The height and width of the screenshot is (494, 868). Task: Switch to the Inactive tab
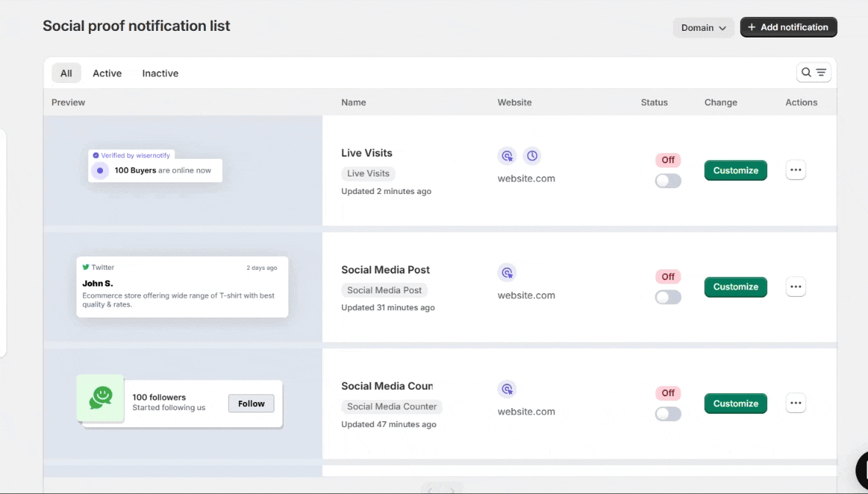160,73
